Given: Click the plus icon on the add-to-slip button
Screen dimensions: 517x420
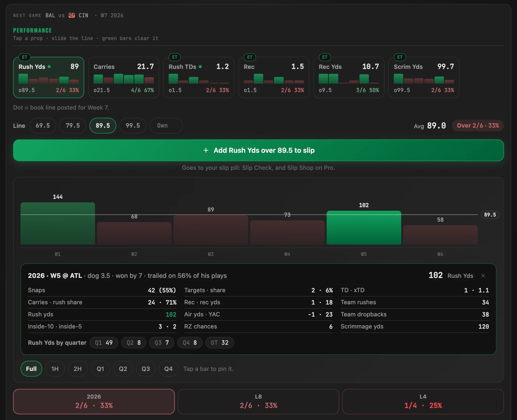Looking at the screenshot, I should [206, 150].
